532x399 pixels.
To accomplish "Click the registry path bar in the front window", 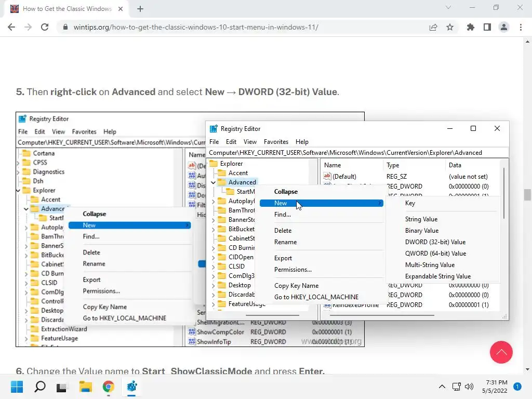I will [x=358, y=153].
